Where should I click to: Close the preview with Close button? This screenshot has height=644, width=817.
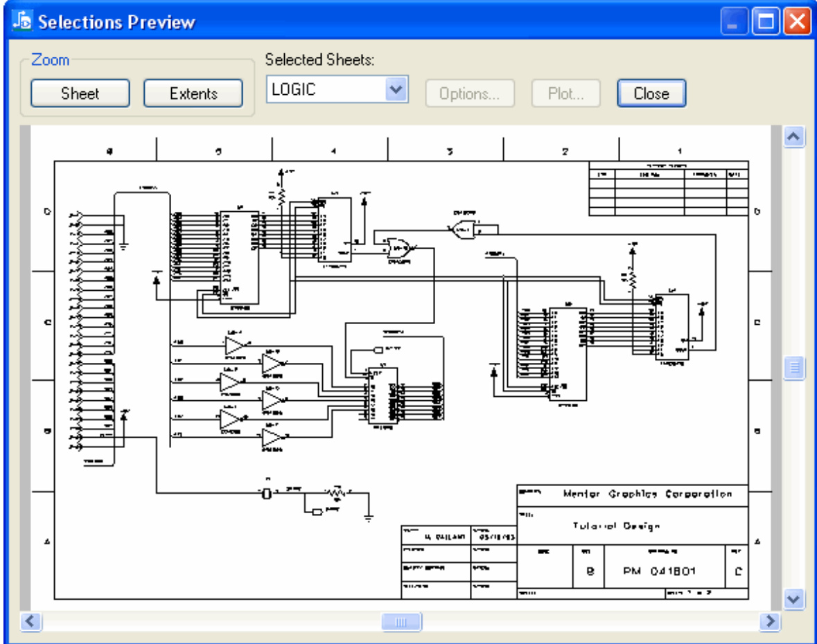click(x=651, y=93)
